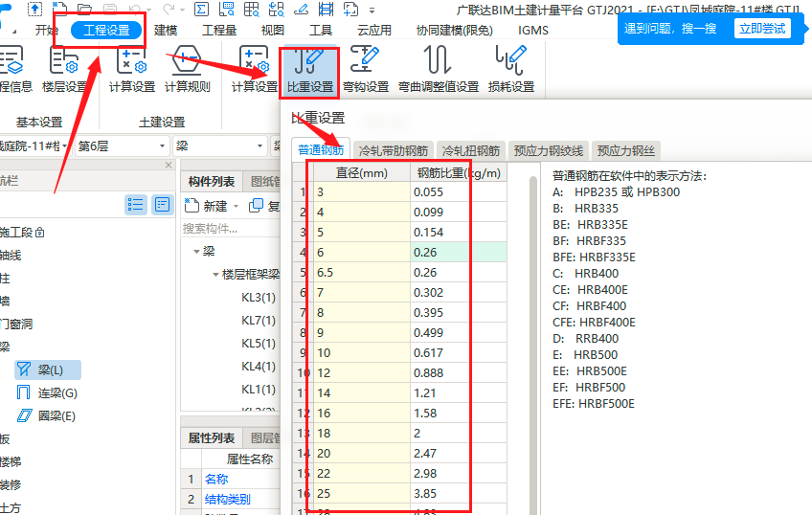Click the copy icon next to 新建

point(256,206)
